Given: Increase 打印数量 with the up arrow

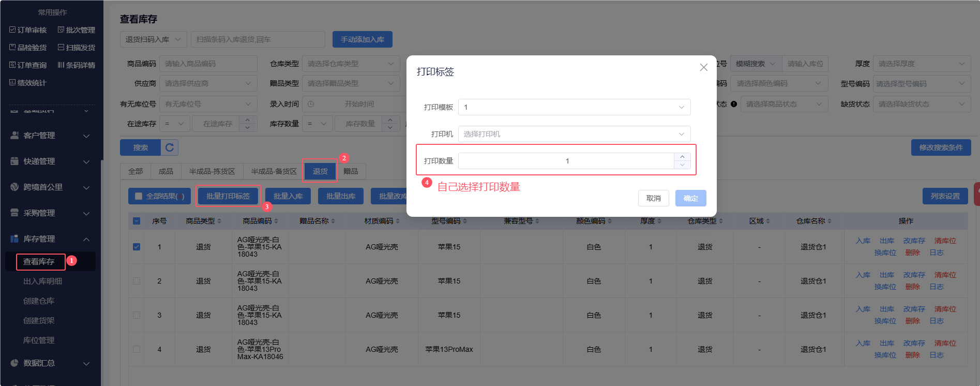Looking at the screenshot, I should (x=682, y=157).
